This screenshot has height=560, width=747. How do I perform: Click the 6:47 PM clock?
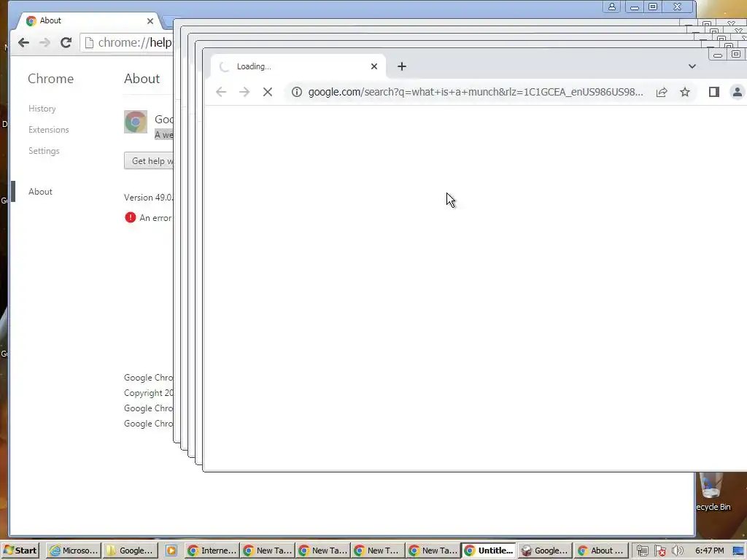[709, 551]
